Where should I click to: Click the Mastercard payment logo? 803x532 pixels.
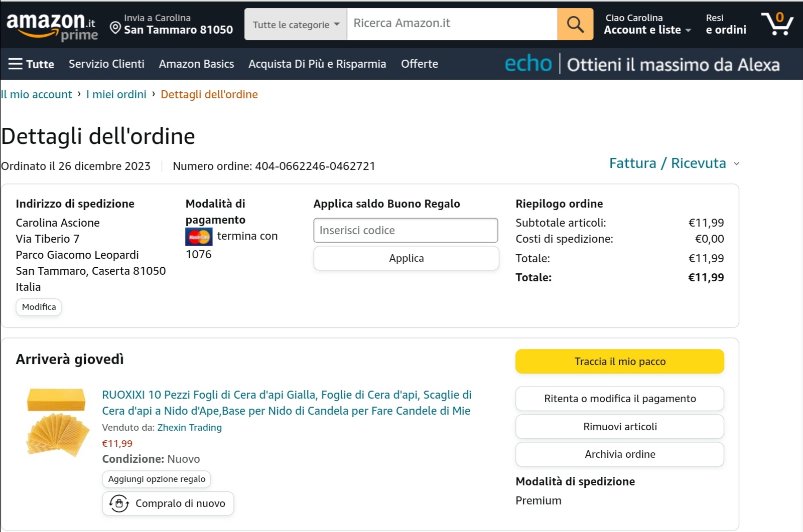(199, 237)
